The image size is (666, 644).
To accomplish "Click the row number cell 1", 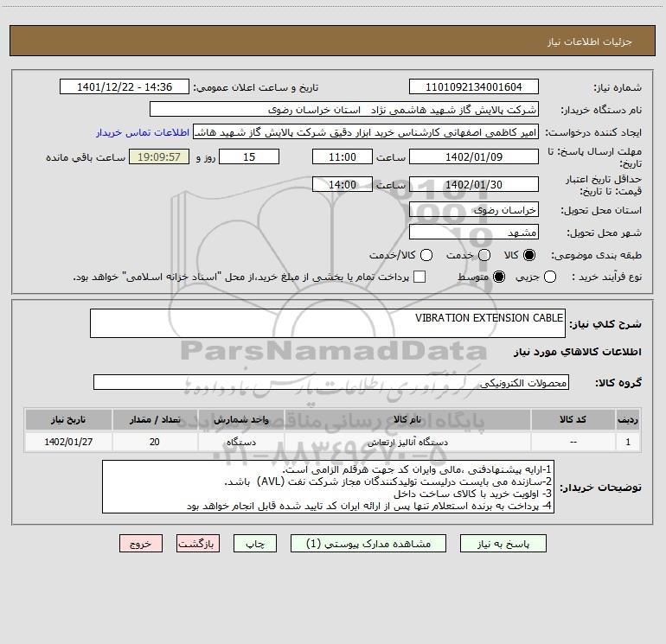I will 628,442.
